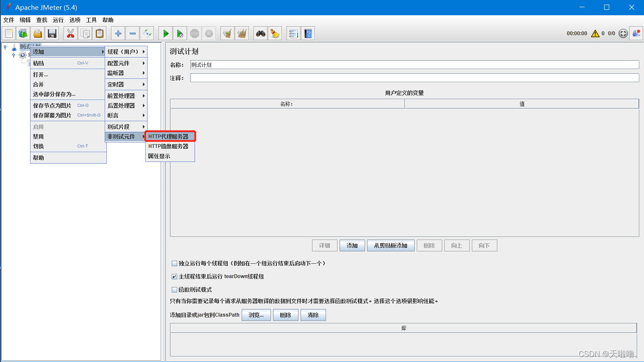Click the Cut scissors icon
Image resolution: width=644 pixels, height=362 pixels.
[x=70, y=33]
